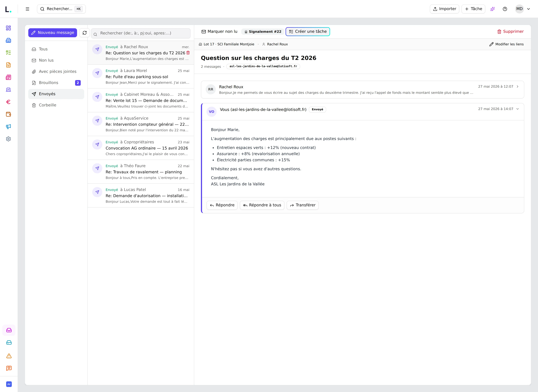Open Re: Demande d'autorisation message

click(141, 196)
